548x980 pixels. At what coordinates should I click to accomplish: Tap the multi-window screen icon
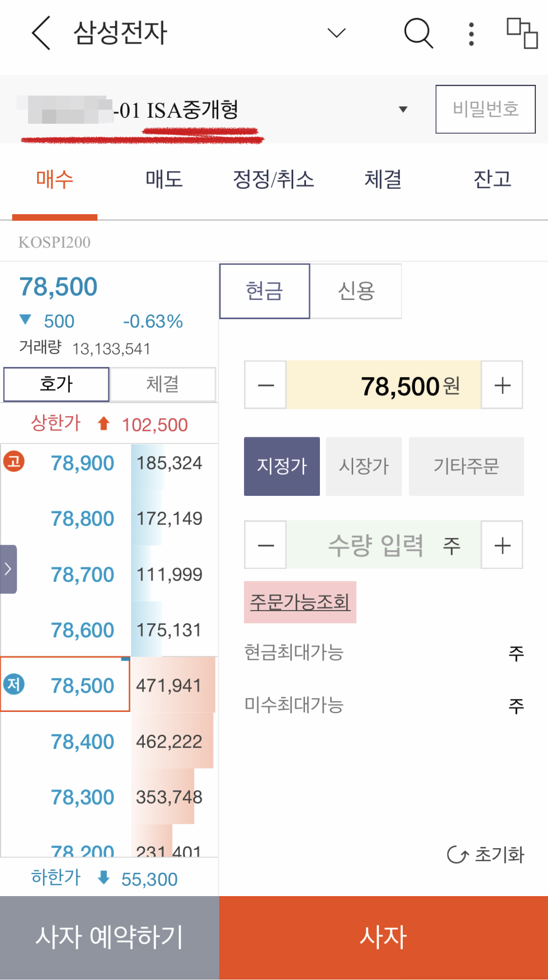click(522, 33)
